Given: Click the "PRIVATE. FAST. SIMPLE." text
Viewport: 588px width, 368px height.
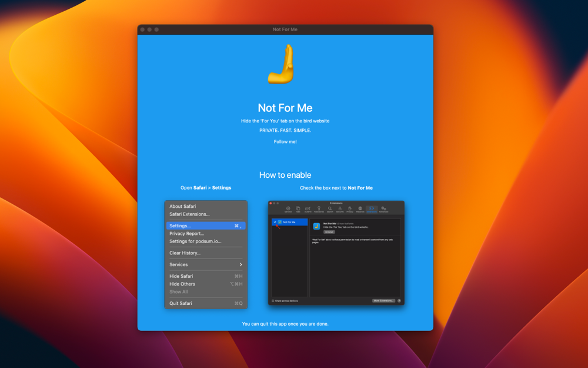Looking at the screenshot, I should pos(285,130).
